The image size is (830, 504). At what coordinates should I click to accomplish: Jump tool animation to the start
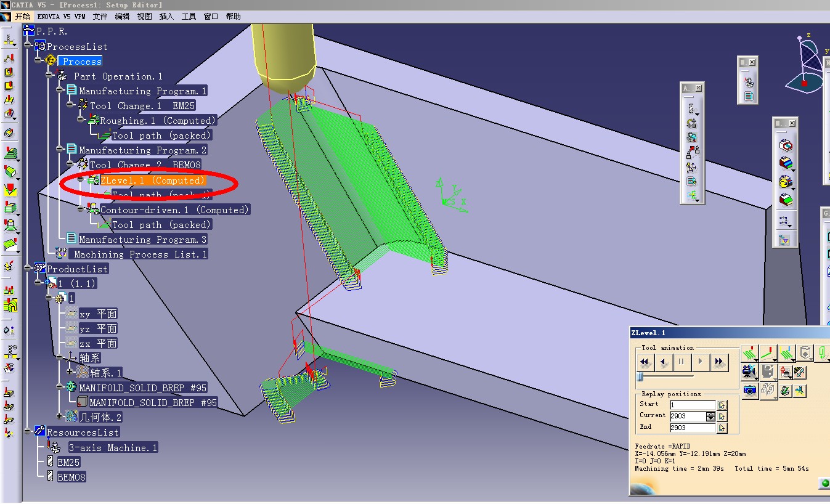pyautogui.click(x=645, y=362)
